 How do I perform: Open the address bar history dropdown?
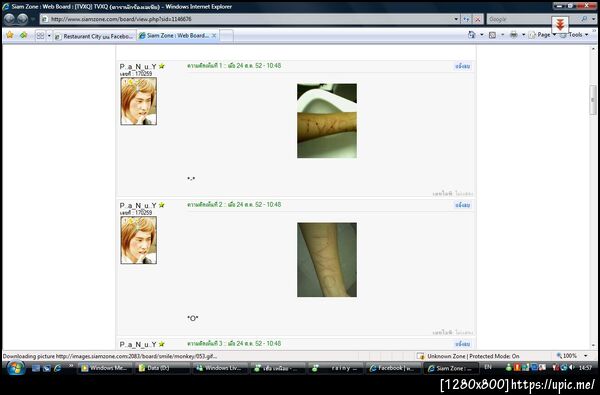click(456, 19)
